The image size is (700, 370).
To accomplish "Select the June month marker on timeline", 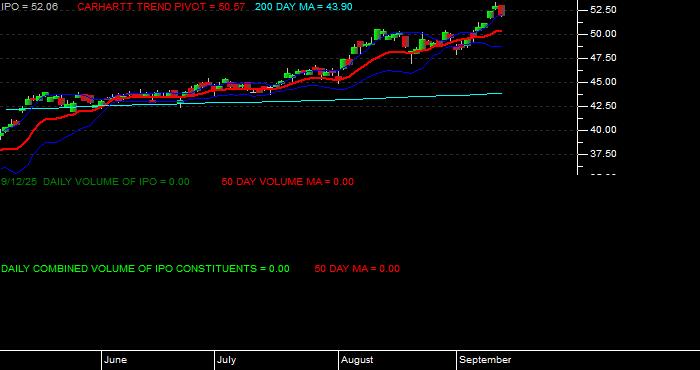I will pos(116,360).
